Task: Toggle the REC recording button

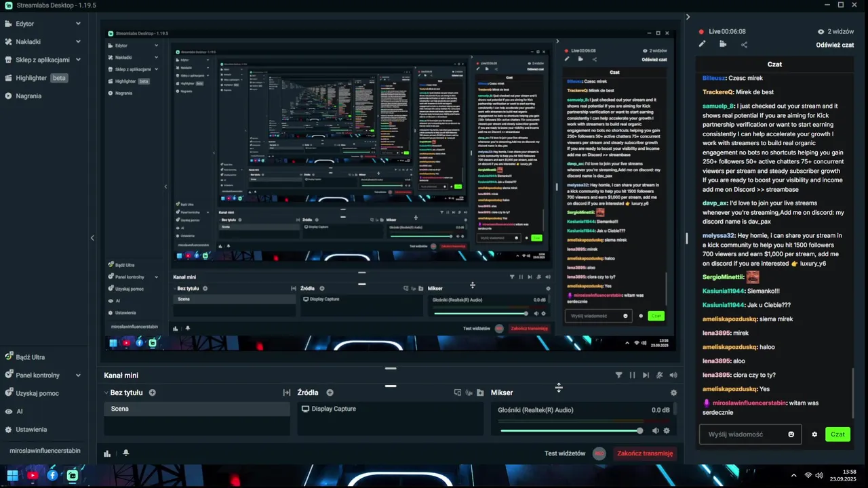Action: (x=599, y=453)
